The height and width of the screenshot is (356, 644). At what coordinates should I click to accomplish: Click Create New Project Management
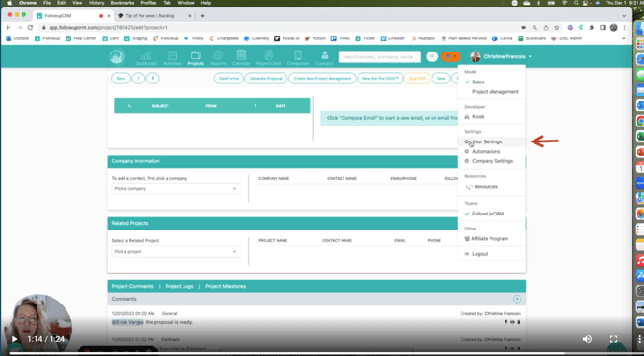coord(322,78)
